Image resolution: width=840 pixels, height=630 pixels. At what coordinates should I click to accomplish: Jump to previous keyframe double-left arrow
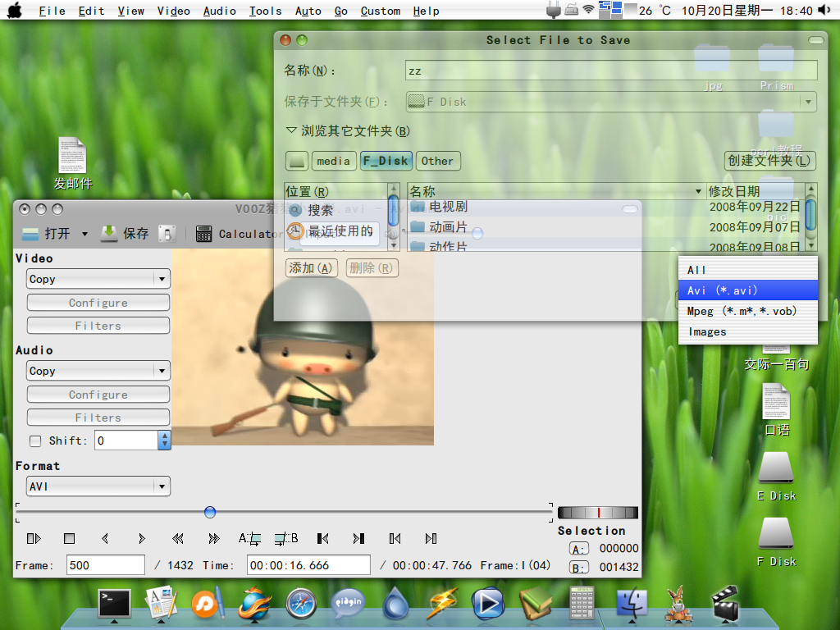[178, 538]
